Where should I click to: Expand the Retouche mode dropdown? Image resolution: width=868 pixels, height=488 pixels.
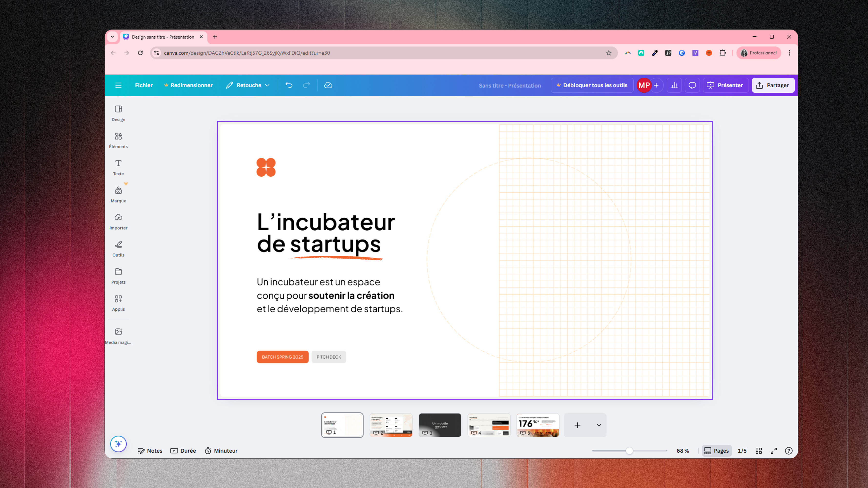pos(248,85)
